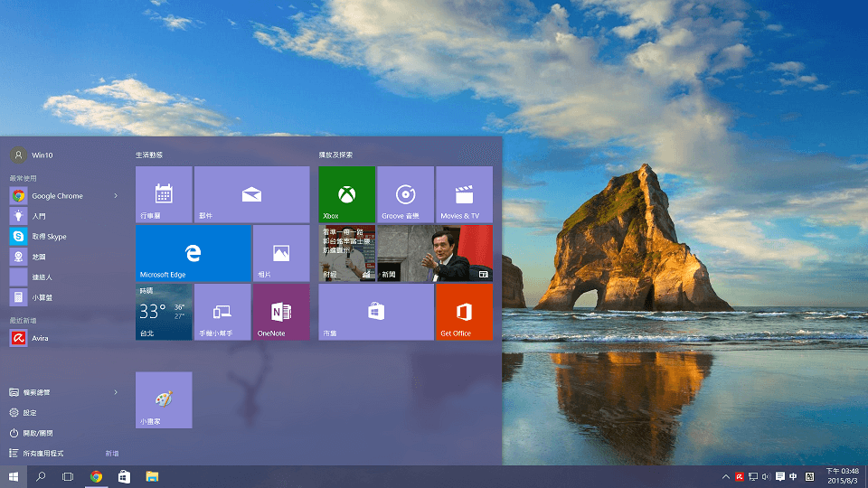Click the Power (開啟/關閉) option
Viewport: 868px width, 488px height.
[x=31, y=433]
